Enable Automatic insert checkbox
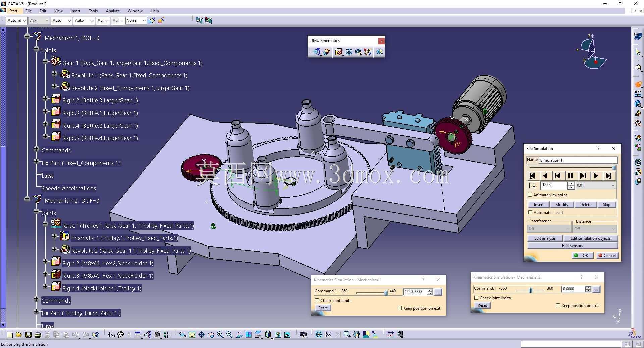Viewport: 644px width, 348px height. [530, 212]
